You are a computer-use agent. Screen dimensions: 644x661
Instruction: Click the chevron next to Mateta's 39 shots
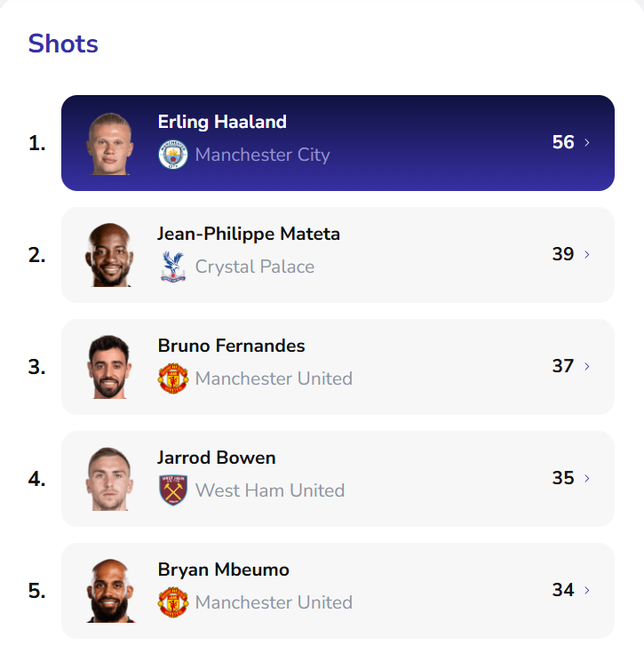587,255
